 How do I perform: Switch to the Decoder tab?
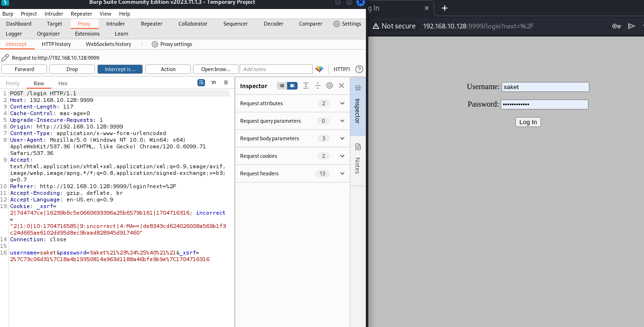click(x=273, y=24)
